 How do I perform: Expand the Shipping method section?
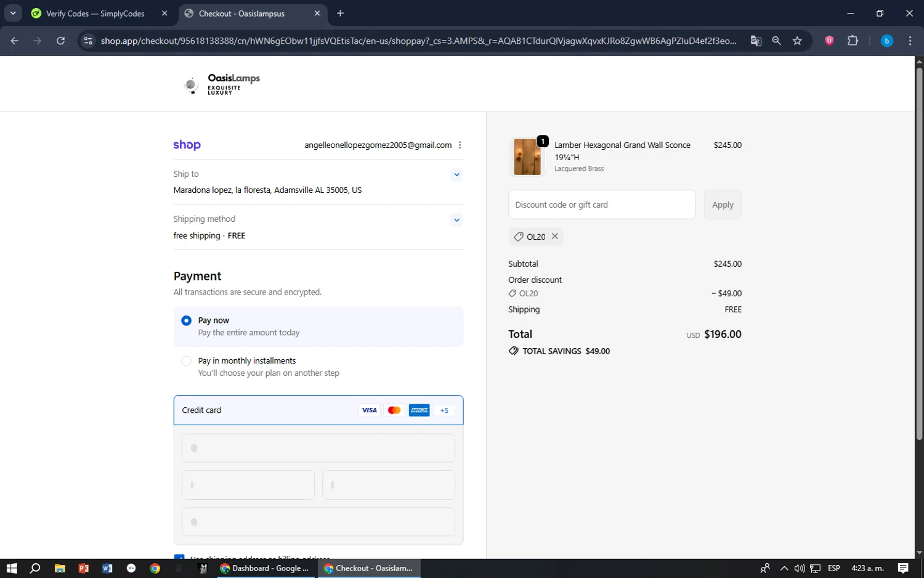coord(456,220)
